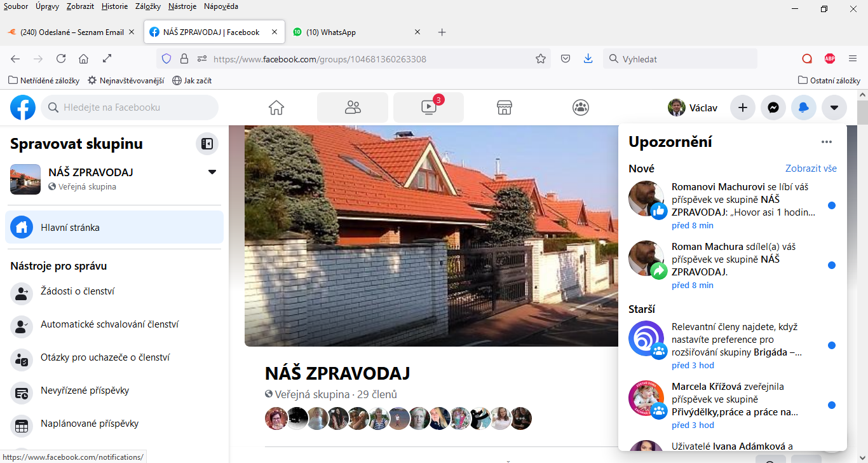This screenshot has width=868, height=463.
Task: Click the Create plus button
Action: coord(742,107)
